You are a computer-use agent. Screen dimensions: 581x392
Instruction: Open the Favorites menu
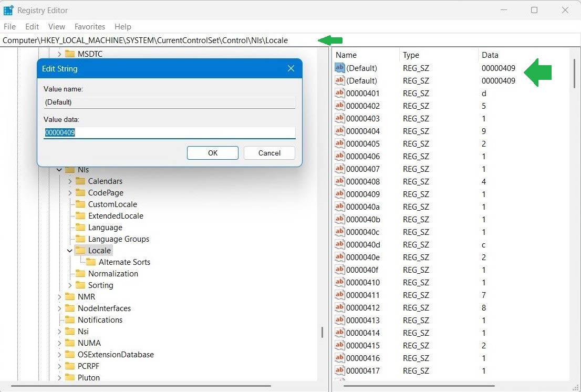coord(90,27)
